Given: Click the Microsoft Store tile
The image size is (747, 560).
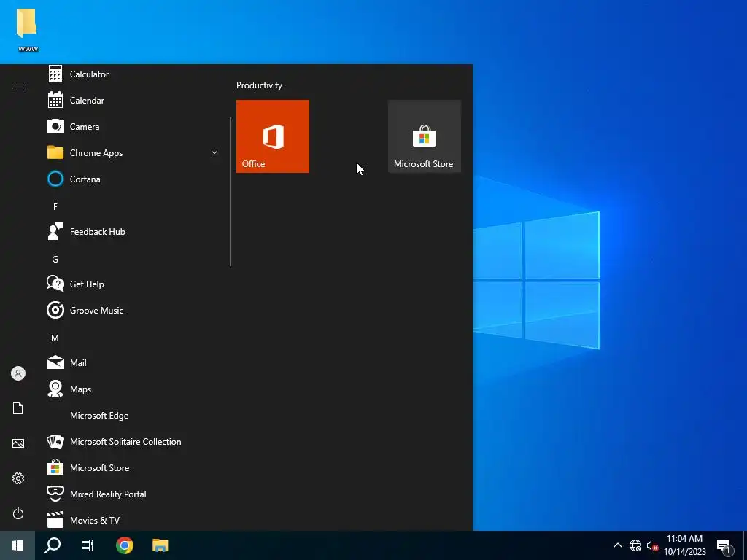Looking at the screenshot, I should [x=424, y=136].
